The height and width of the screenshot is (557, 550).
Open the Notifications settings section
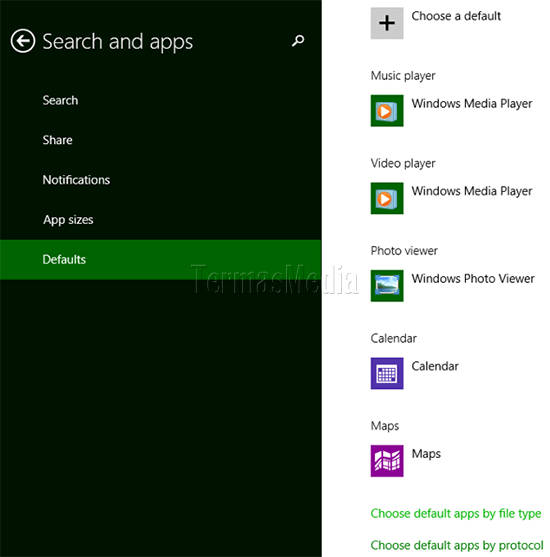161,180
